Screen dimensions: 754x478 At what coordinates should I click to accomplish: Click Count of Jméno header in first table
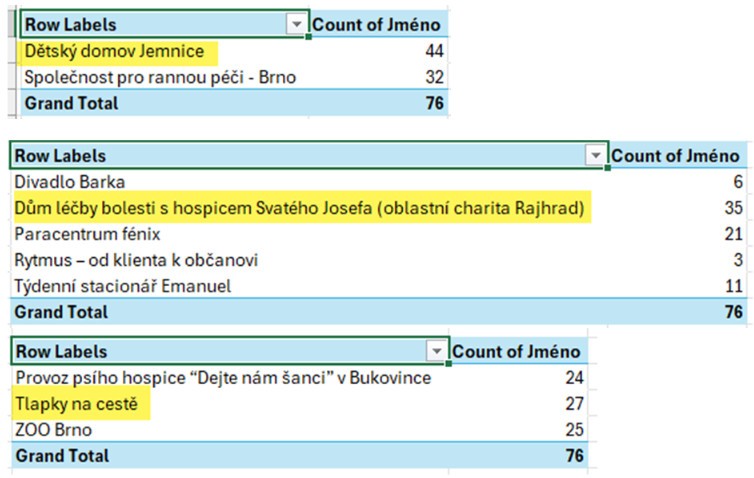click(377, 25)
